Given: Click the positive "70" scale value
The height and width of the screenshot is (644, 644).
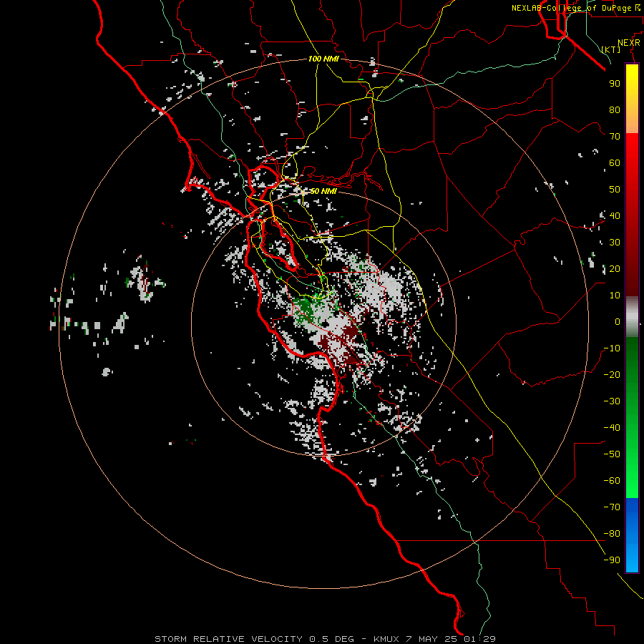Looking at the screenshot, I should (615, 137).
